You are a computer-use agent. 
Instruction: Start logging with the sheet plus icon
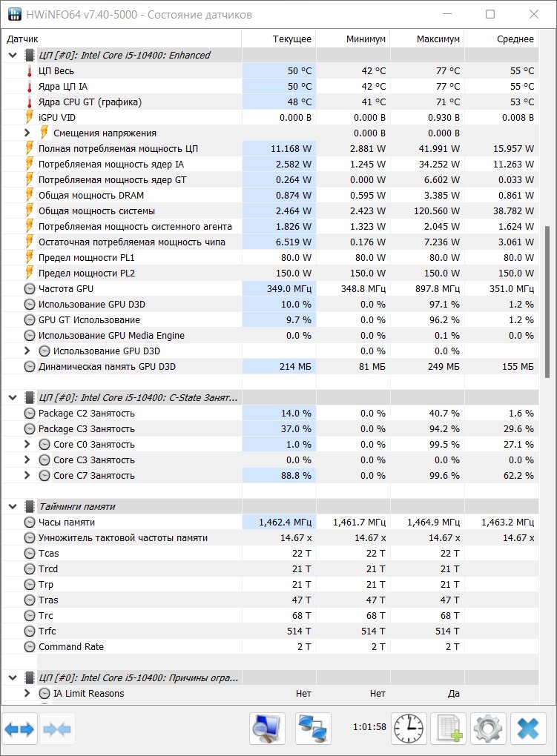tap(449, 729)
